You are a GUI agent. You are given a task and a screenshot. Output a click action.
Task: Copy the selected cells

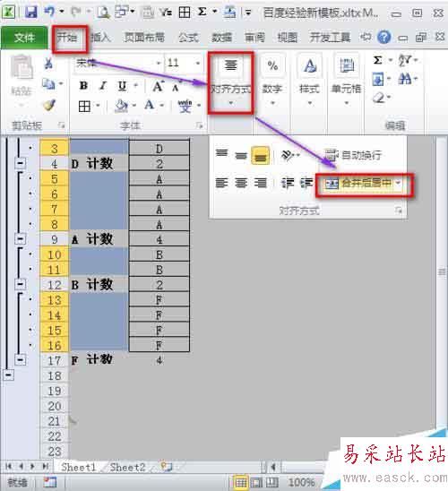(48, 84)
